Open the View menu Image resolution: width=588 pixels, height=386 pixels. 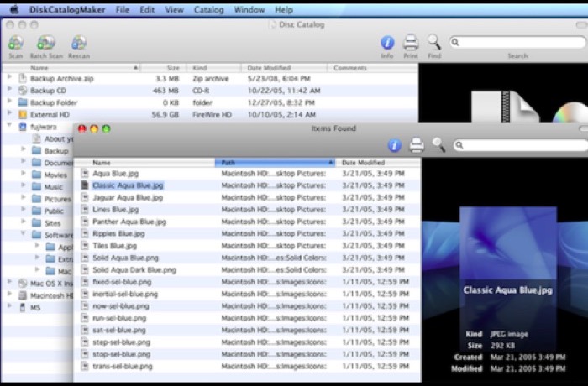point(175,10)
